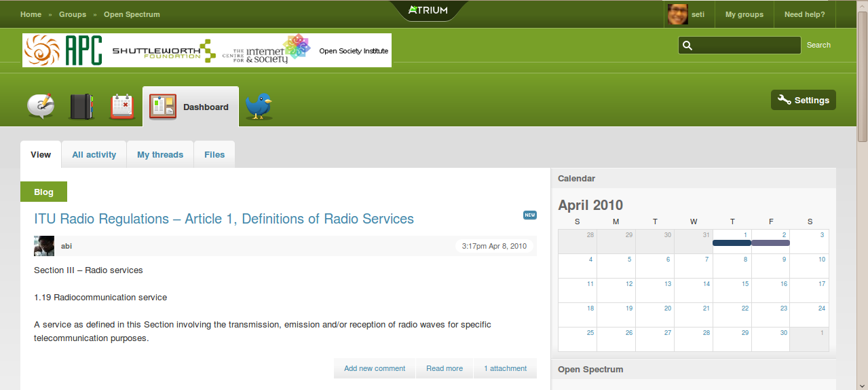Switch to the My threads tab
Image resolution: width=868 pixels, height=390 pixels.
pos(160,154)
